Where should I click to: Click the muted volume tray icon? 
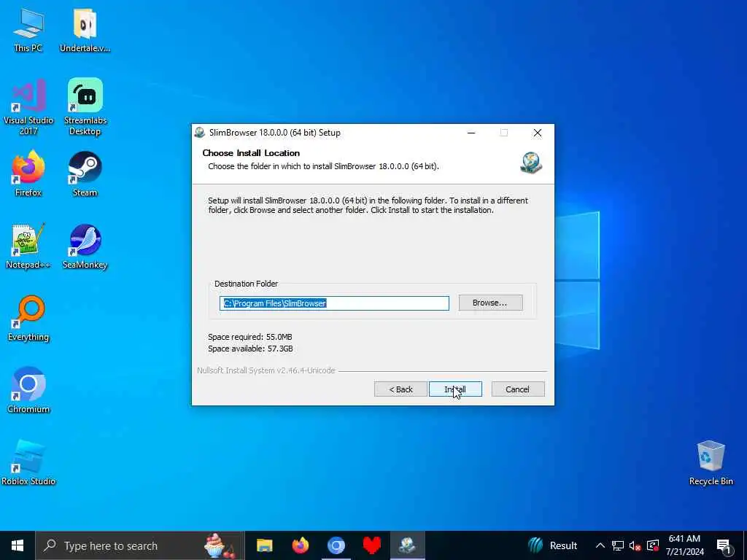tap(635, 545)
